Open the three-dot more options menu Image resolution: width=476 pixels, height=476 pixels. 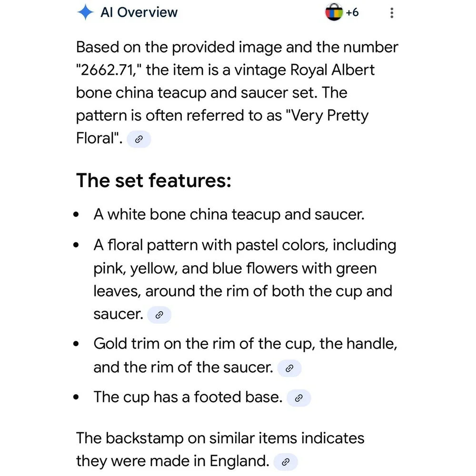coord(392,13)
